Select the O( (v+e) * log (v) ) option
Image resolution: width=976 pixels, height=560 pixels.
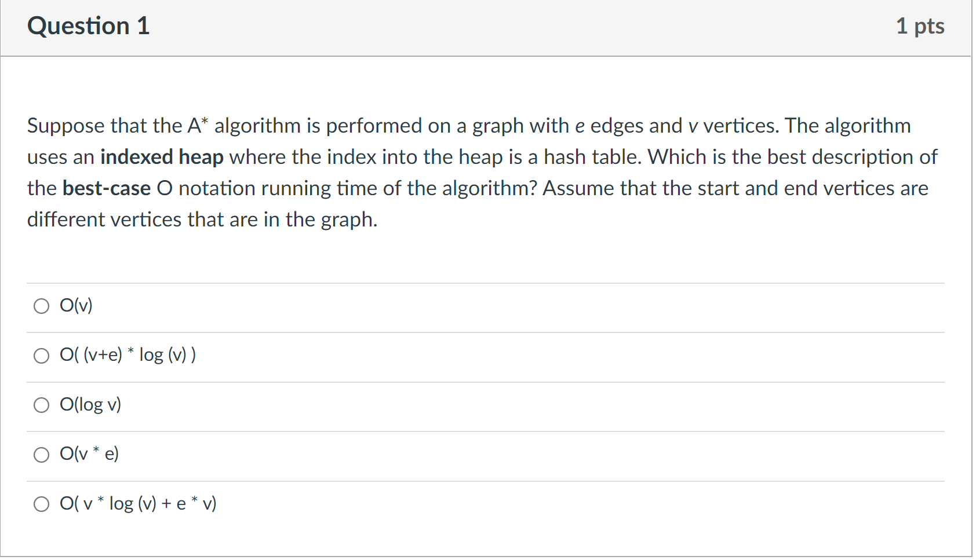coord(41,356)
